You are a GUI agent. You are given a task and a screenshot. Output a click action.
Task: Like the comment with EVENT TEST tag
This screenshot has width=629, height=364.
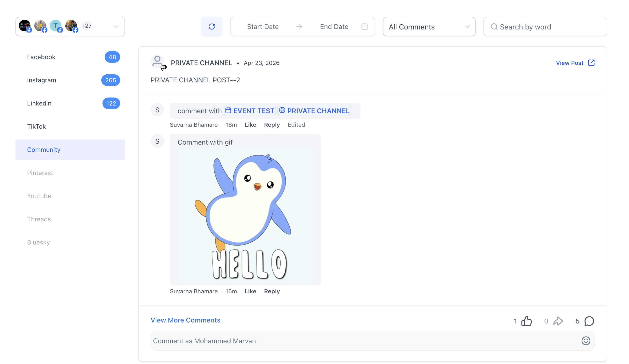point(250,125)
